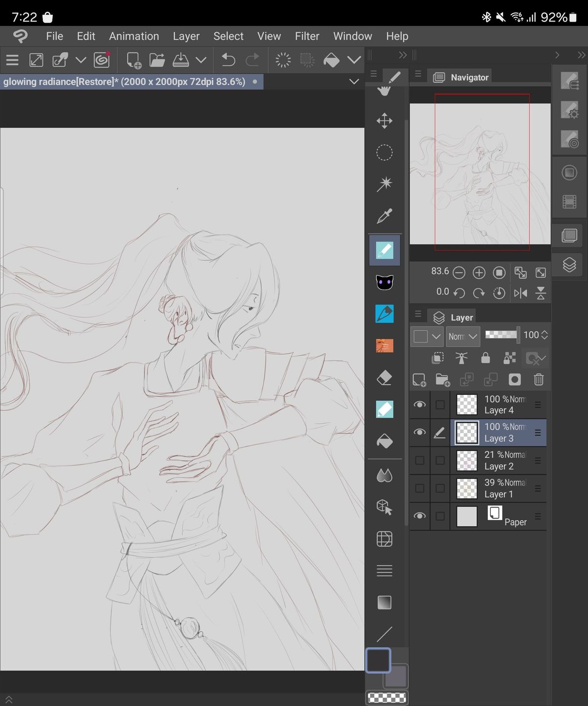Screen dimensions: 588x706
Task: Click the Navigator preview image
Action: click(480, 173)
